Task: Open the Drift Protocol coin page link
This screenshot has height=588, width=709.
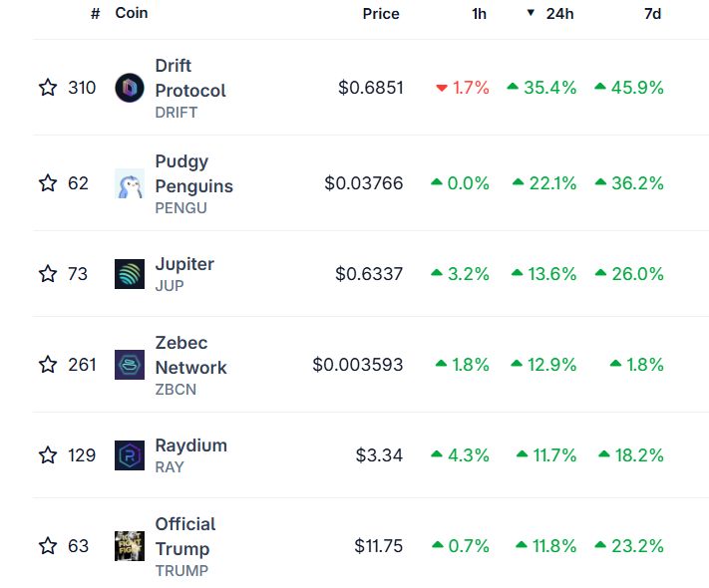Action: 189,78
